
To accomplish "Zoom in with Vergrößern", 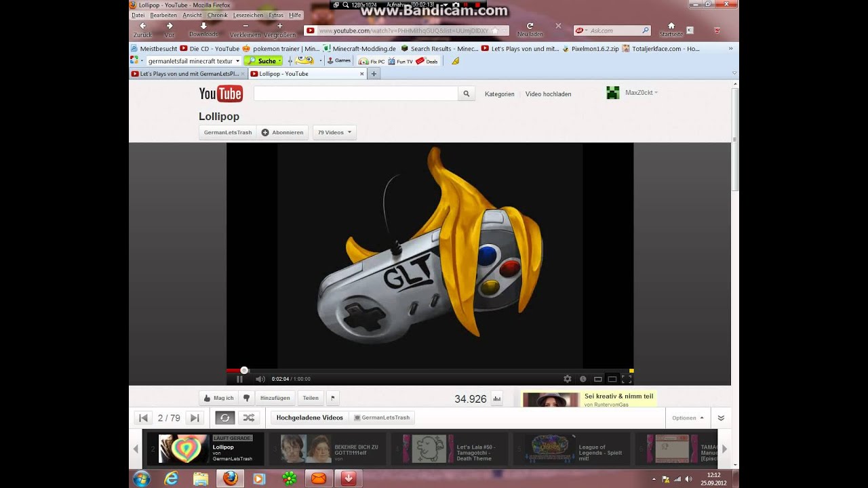I will pos(279,29).
